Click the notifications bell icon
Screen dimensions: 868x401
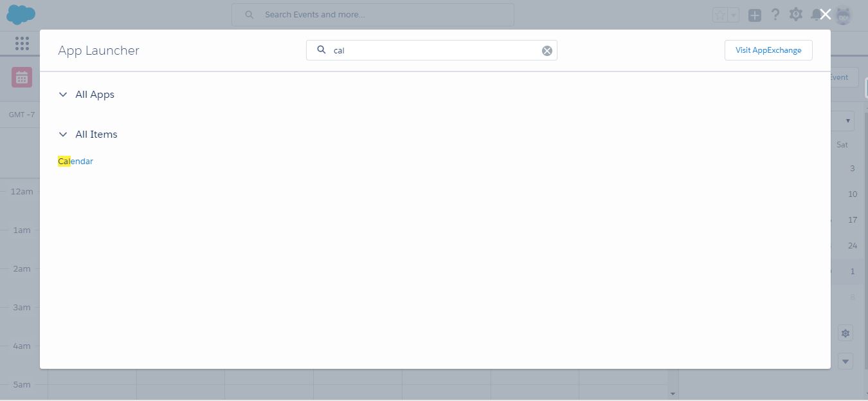pos(816,14)
